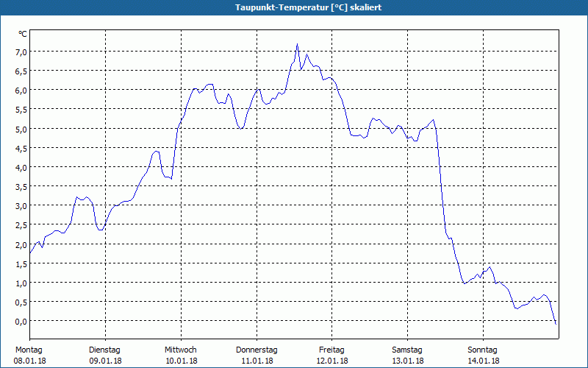Select the Dienstag day label
588x368 pixels.
(x=104, y=350)
